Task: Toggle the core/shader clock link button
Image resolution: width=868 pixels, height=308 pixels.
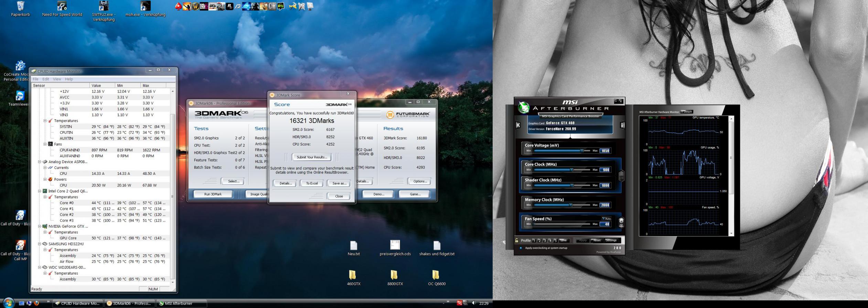Action: [621, 176]
